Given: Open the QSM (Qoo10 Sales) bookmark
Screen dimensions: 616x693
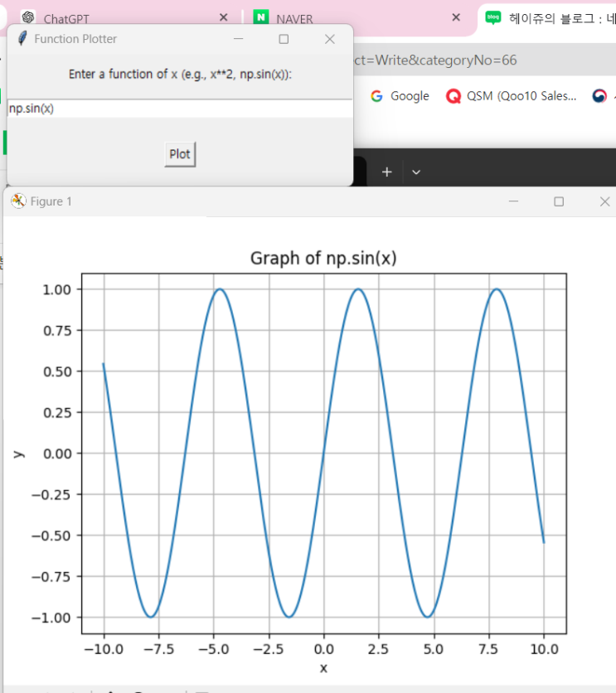Looking at the screenshot, I should click(512, 96).
